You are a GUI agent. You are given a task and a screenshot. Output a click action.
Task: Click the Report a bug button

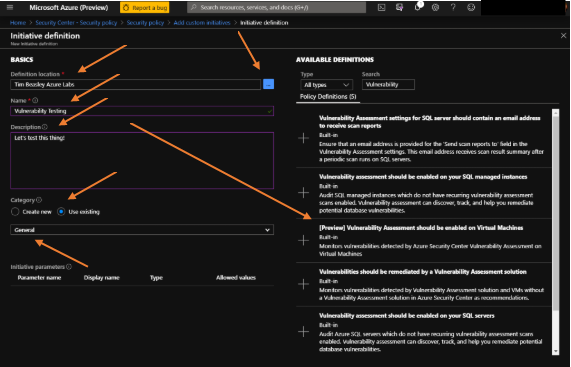[145, 7]
